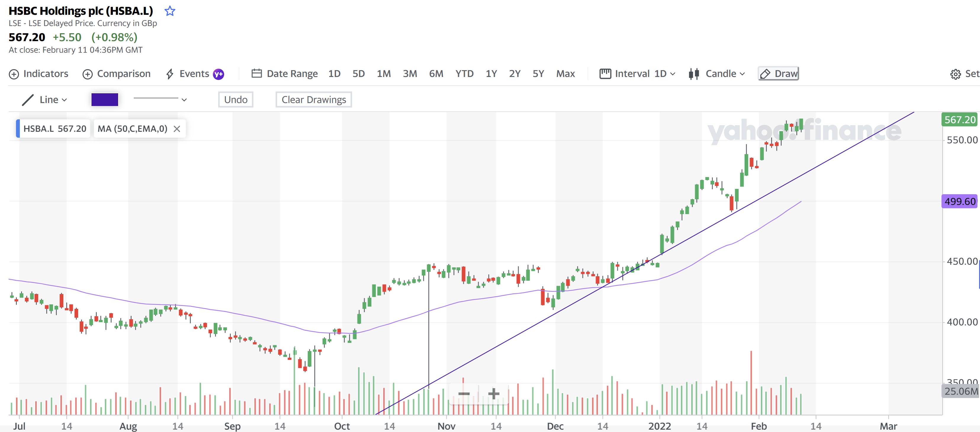Viewport: 980px width, 432px height.
Task: Click the HSBA.L 567.20 legend chip
Action: click(53, 129)
